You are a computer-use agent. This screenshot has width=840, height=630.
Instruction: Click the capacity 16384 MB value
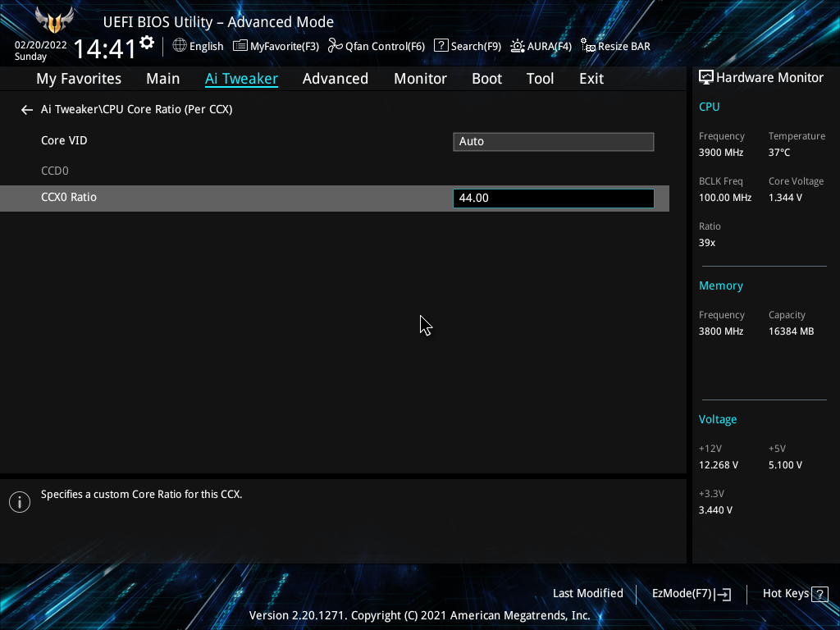792,331
